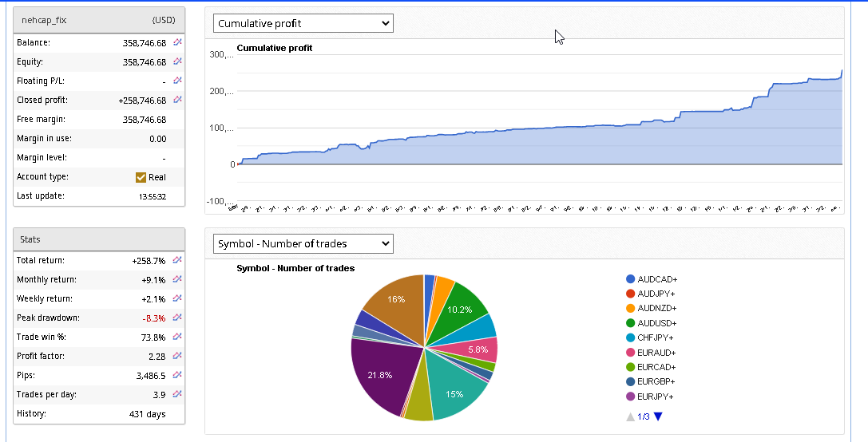Screen dimensions: 868x442
Task: Go to next legend page with down arrow
Action: coord(658,416)
